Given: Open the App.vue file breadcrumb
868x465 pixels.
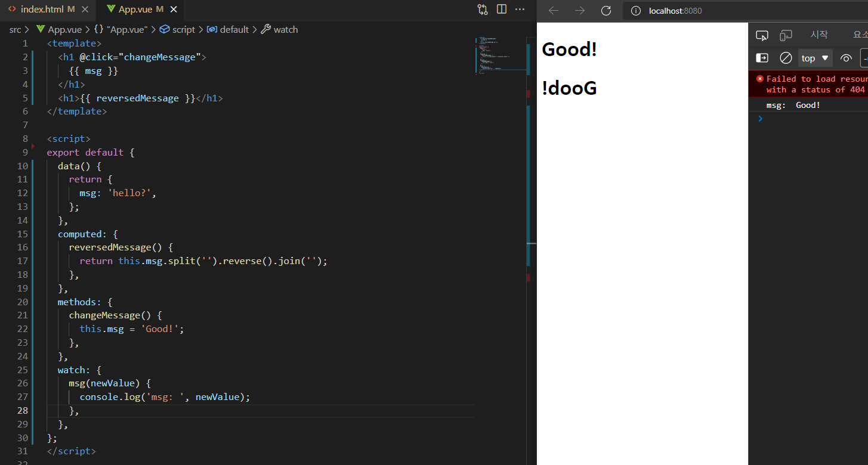Looking at the screenshot, I should (x=60, y=29).
